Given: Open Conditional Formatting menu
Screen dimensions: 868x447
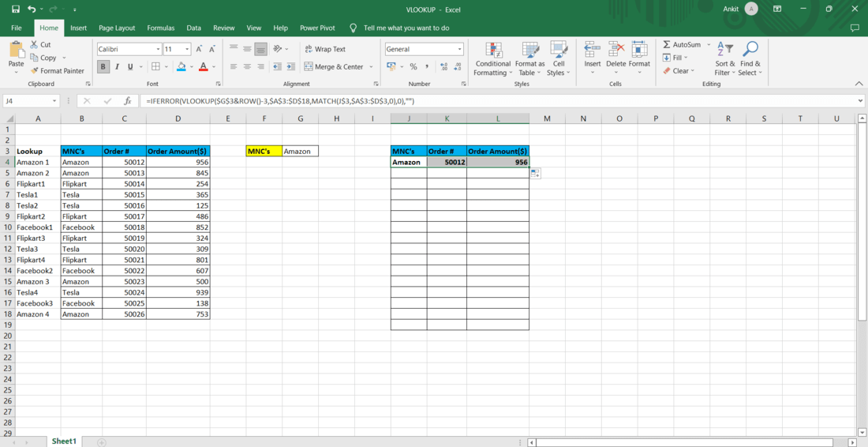Looking at the screenshot, I should (x=492, y=58).
